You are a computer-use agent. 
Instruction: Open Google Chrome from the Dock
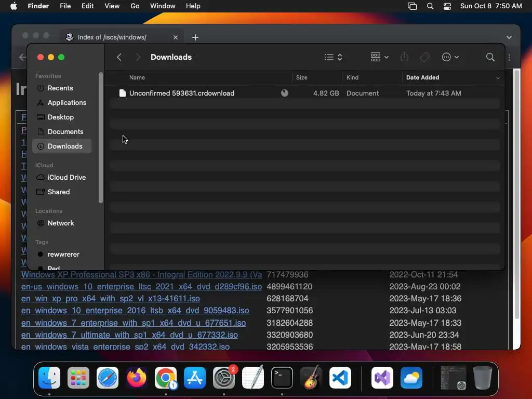pyautogui.click(x=166, y=378)
